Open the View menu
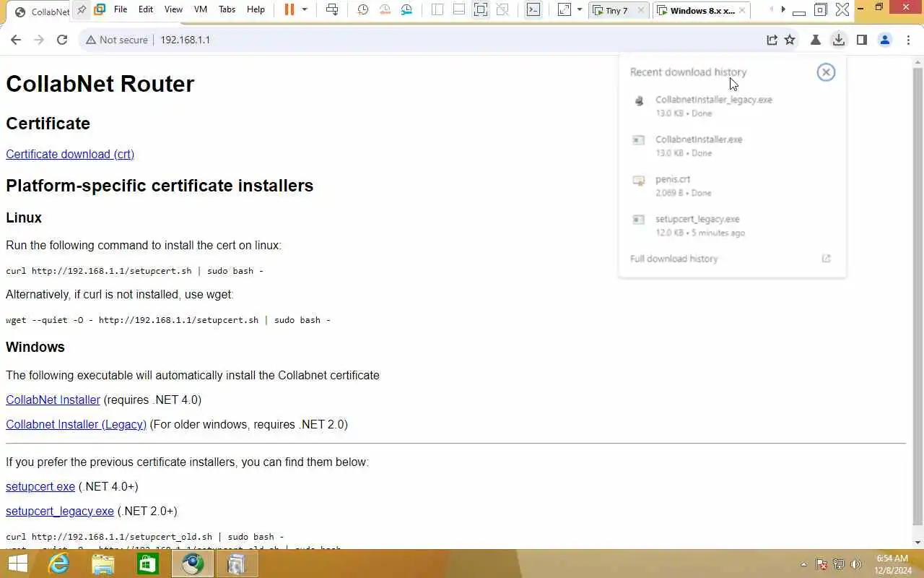 pos(173,9)
